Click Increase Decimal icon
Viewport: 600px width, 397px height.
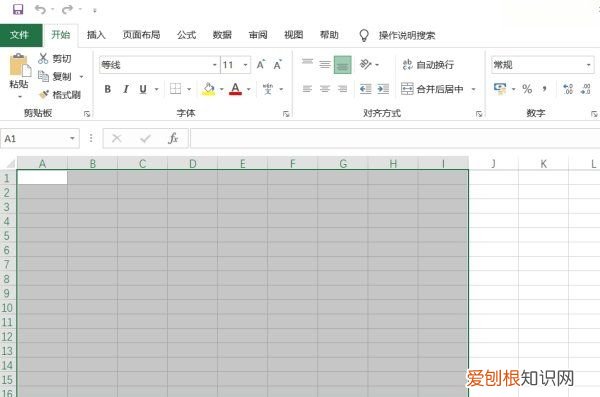(568, 89)
